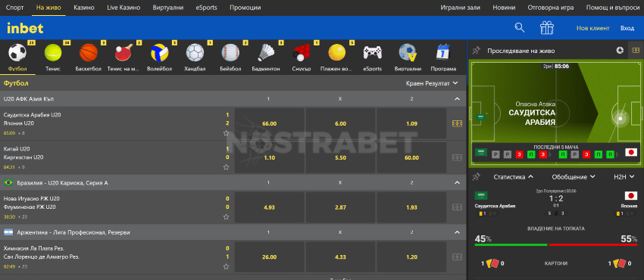Expand the Обобщение section
Screen dimensions: 644x280
coord(574,177)
